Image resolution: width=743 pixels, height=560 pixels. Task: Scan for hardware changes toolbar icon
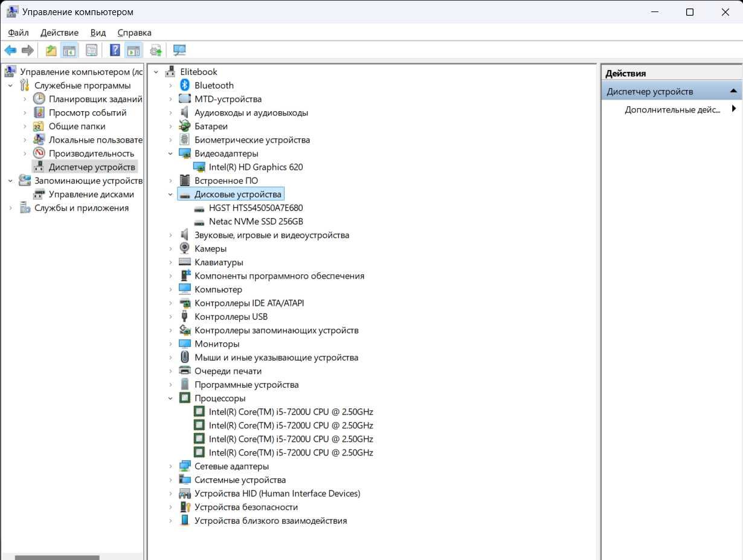[179, 51]
